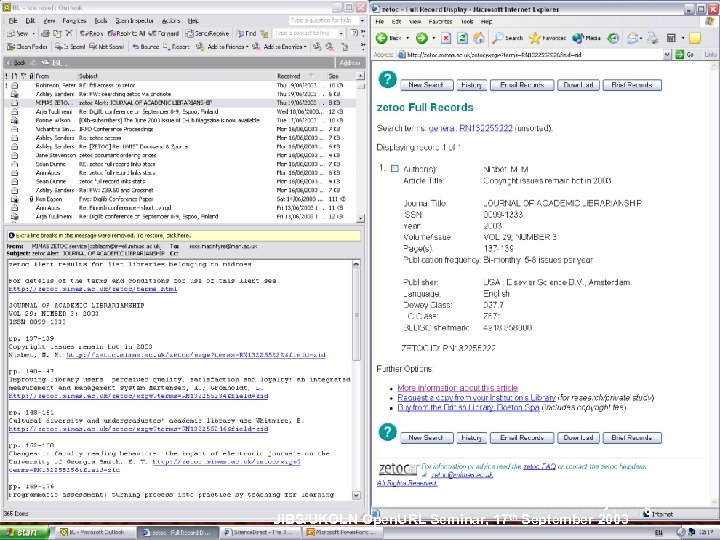Screen dimensions: 720x540
Task: Click the Find icon in Outlook toolbar
Action: [246, 34]
